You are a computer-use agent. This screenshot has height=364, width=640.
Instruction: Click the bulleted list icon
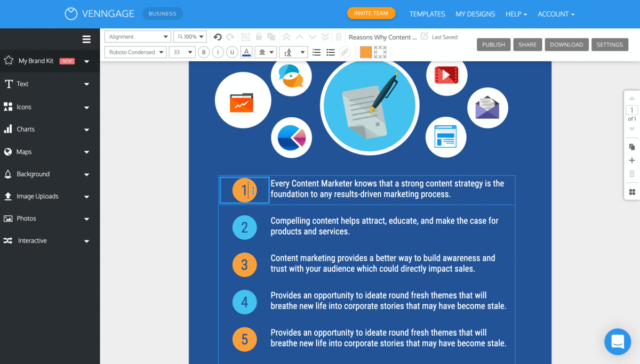331,52
